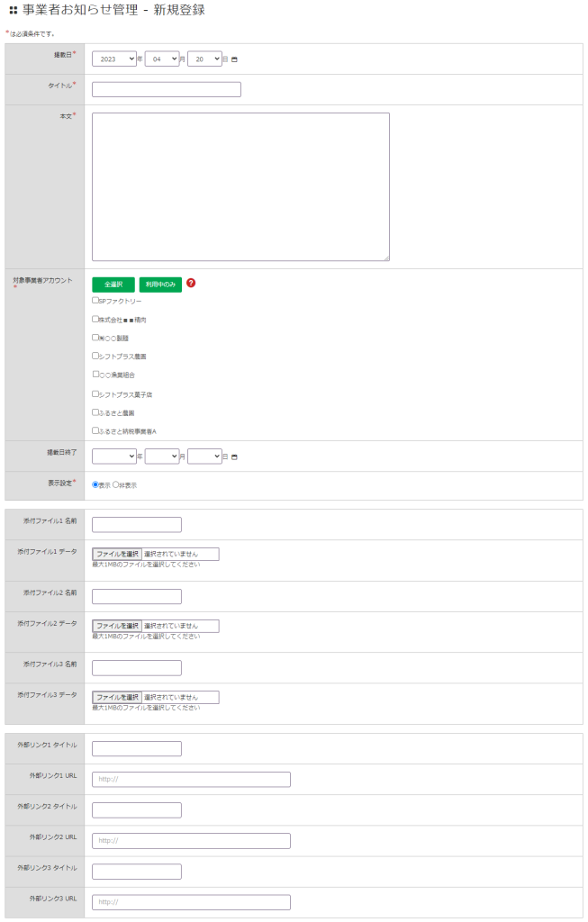588x922 pixels.
Task: Click the red question mark help icon
Action: click(191, 284)
